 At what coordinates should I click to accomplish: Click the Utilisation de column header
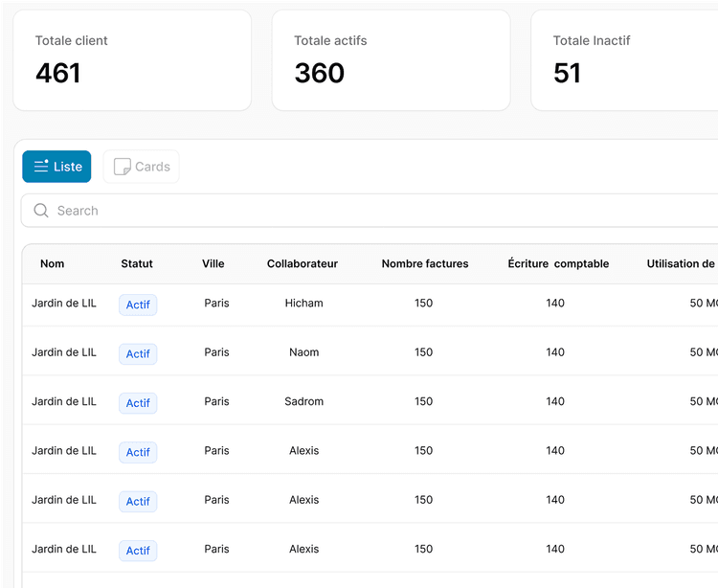[x=681, y=263]
